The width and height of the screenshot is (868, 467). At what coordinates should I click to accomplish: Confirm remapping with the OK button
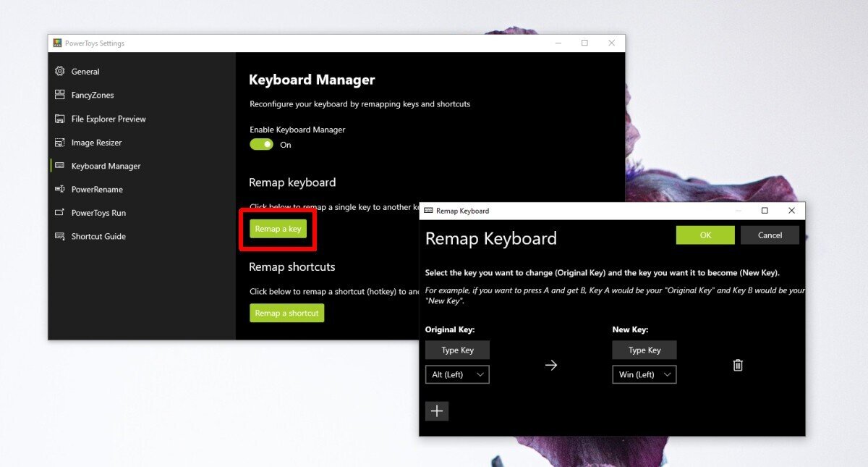tap(705, 235)
